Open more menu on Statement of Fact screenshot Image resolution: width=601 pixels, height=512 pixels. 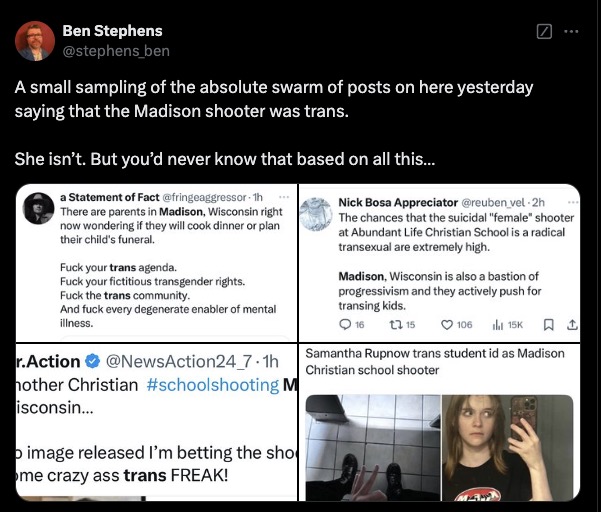pos(284,197)
